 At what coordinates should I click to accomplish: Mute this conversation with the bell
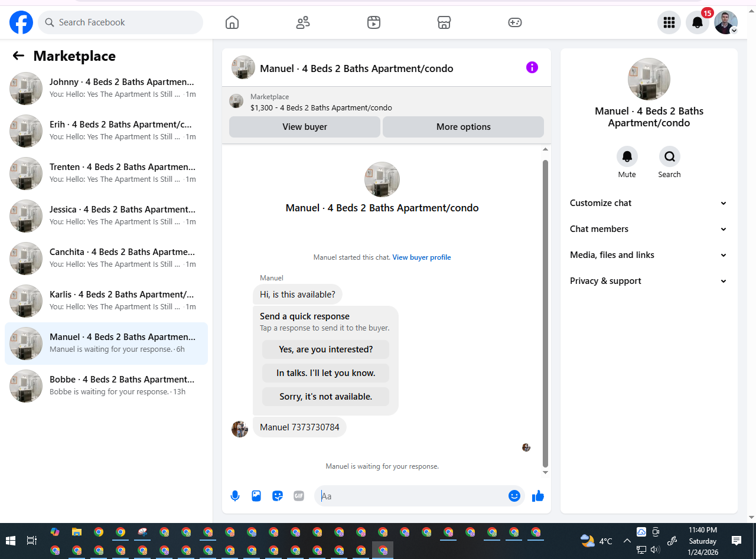[627, 156]
